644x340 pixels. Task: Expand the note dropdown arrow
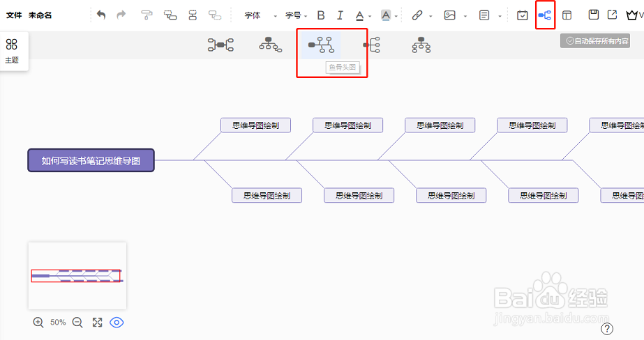pos(500,17)
